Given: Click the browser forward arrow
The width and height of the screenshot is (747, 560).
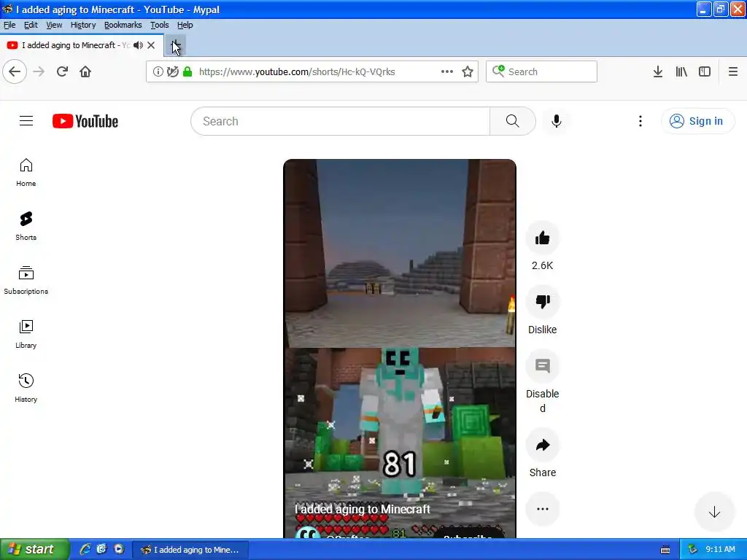Looking at the screenshot, I should pos(39,72).
